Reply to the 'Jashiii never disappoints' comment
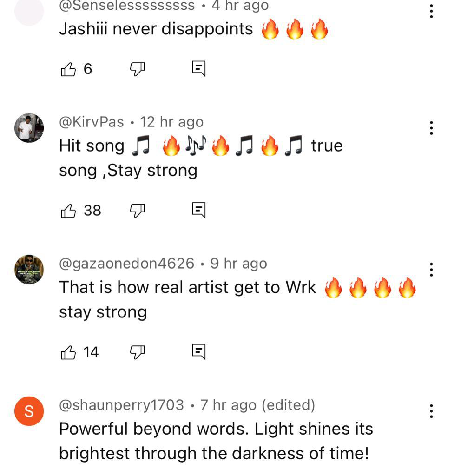461x476 pixels. (x=199, y=69)
